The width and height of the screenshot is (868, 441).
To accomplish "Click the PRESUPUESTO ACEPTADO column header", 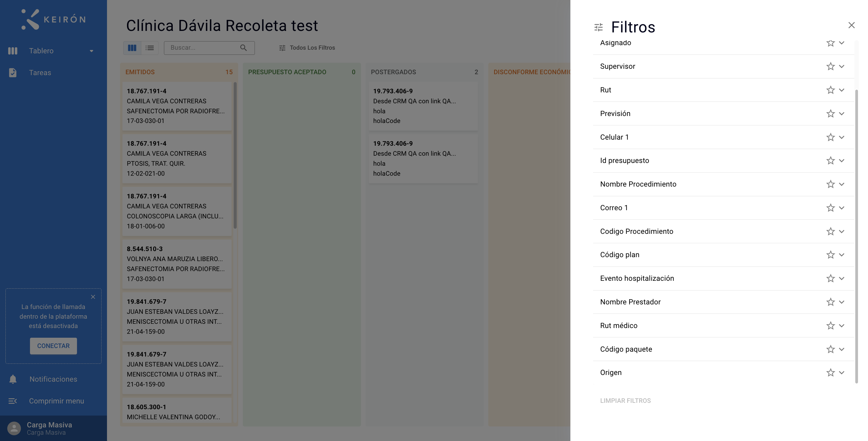I will click(302, 72).
